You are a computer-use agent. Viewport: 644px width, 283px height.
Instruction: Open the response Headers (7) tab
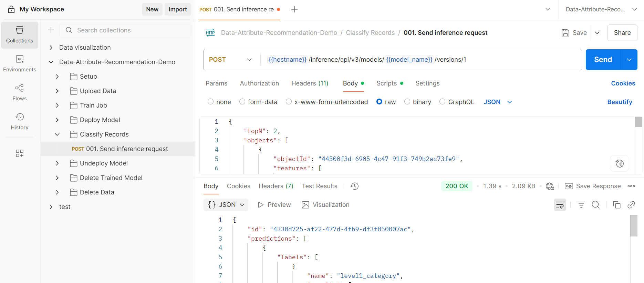[x=276, y=186]
